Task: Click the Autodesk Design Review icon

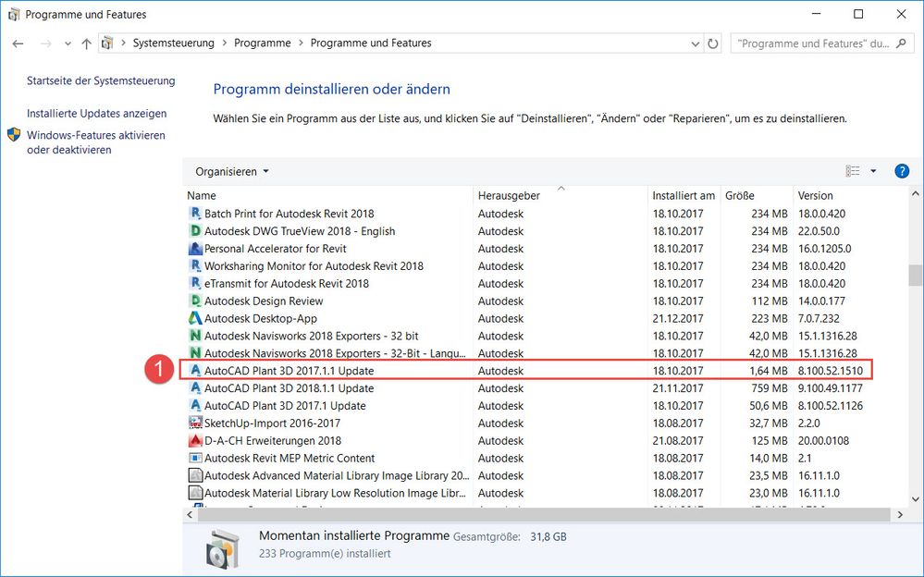Action: 195,301
